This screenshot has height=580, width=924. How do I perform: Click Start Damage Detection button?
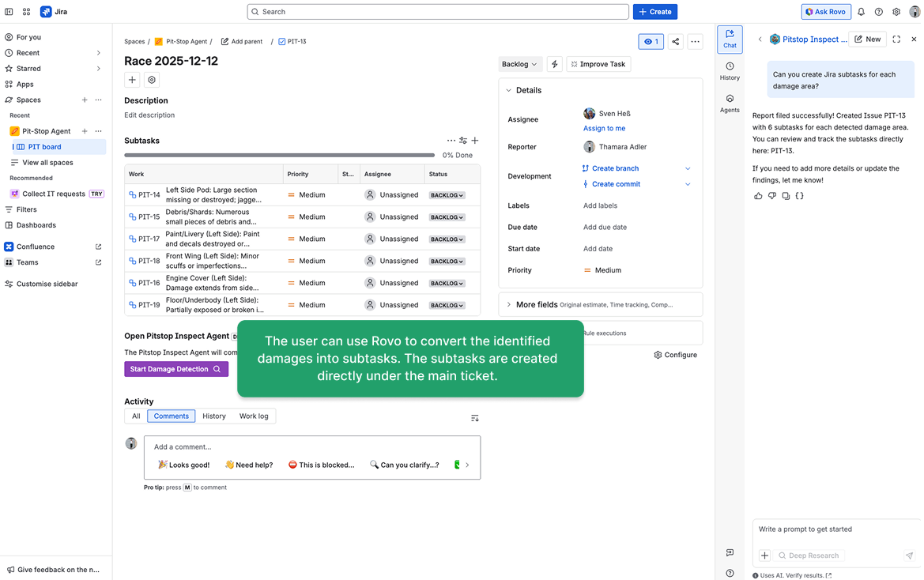(176, 369)
